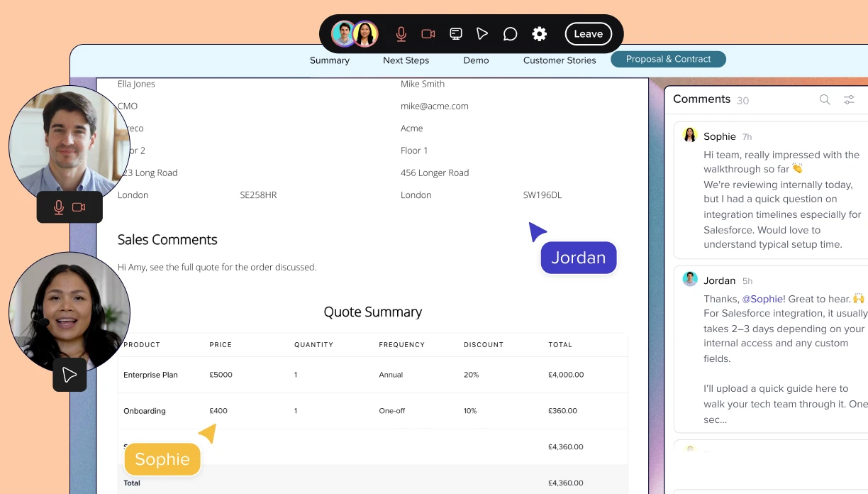This screenshot has width=868, height=494.
Task: Open Sophie's comment about Salesforce integration
Action: pyautogui.click(x=771, y=190)
